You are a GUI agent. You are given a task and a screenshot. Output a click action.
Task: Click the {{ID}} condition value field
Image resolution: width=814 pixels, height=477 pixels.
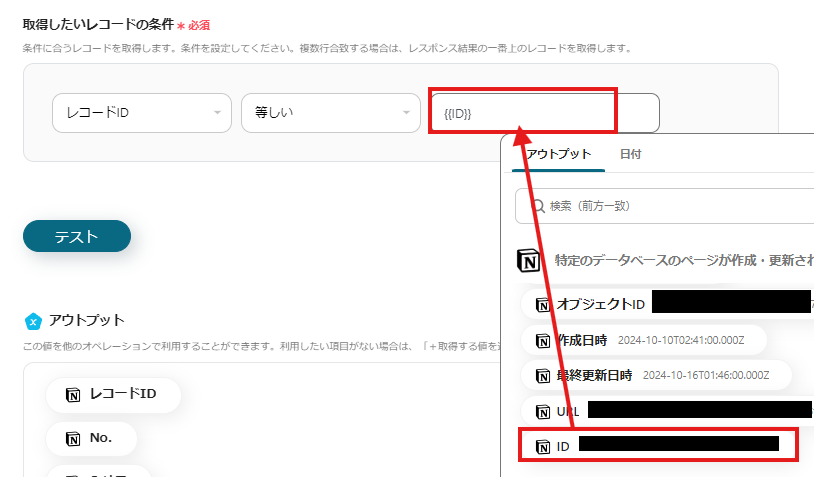(x=545, y=113)
